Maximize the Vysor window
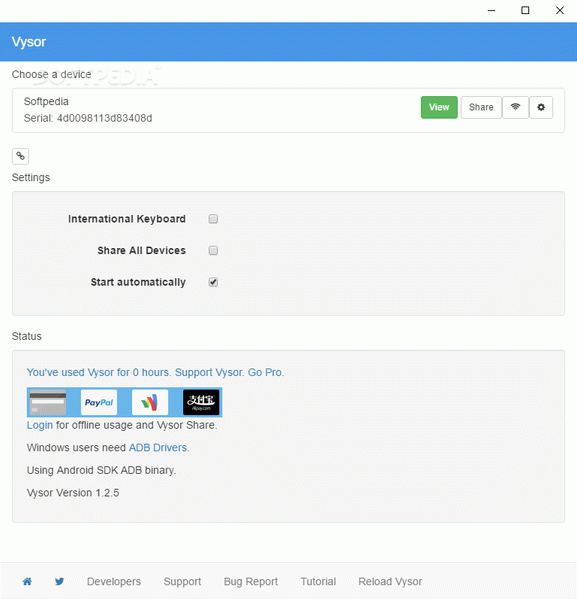577x600 pixels. tap(525, 11)
